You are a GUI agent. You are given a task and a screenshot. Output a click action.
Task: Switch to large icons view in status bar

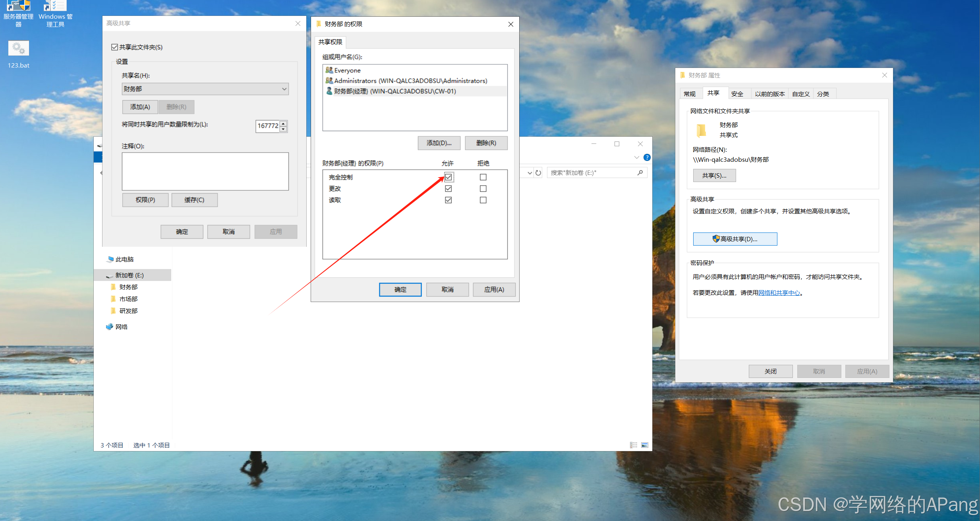click(645, 445)
